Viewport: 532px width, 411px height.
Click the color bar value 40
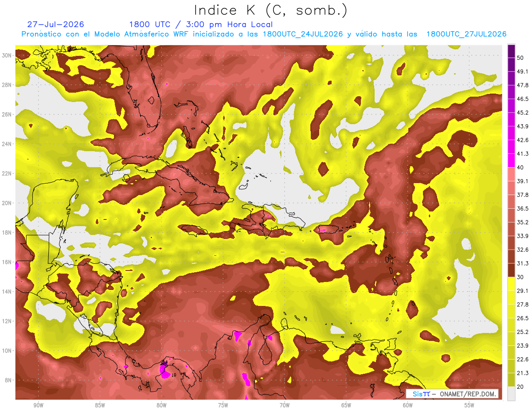coord(521,168)
